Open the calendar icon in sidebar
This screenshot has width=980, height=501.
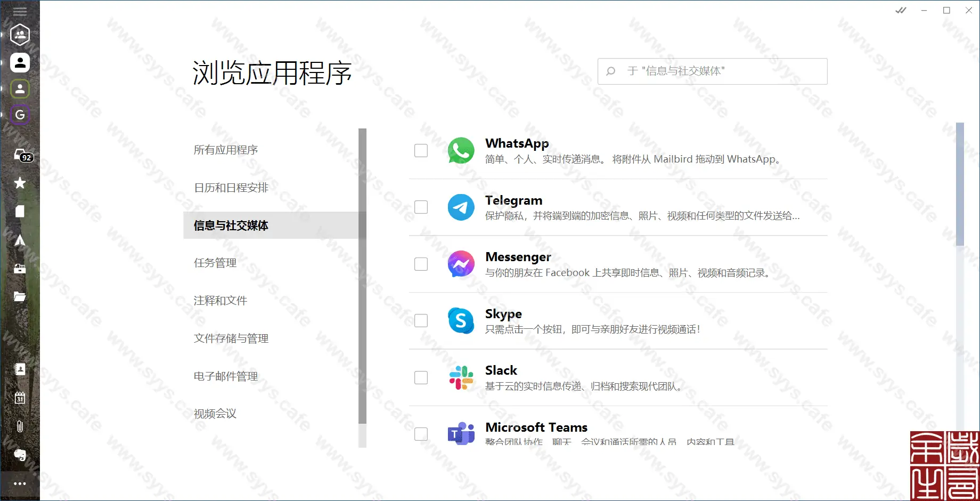coord(20,398)
